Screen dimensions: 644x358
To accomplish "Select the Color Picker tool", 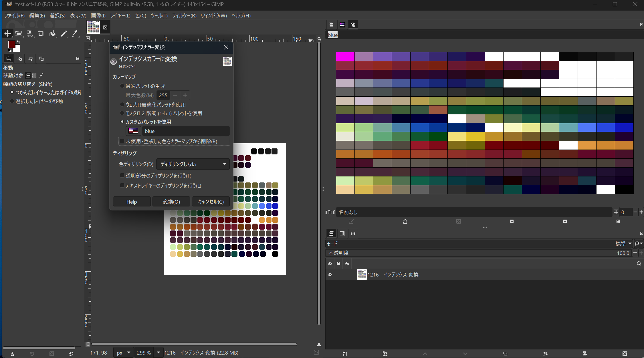I will (75, 34).
